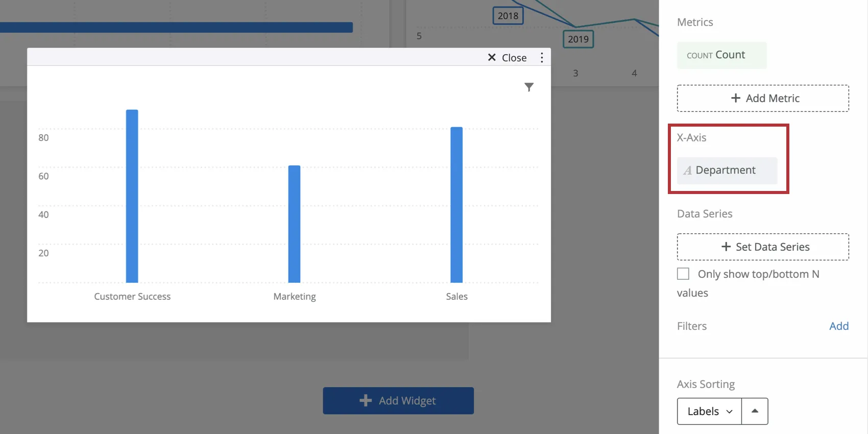Click the Add Metric button
This screenshot has width=868, height=434.
(x=763, y=98)
